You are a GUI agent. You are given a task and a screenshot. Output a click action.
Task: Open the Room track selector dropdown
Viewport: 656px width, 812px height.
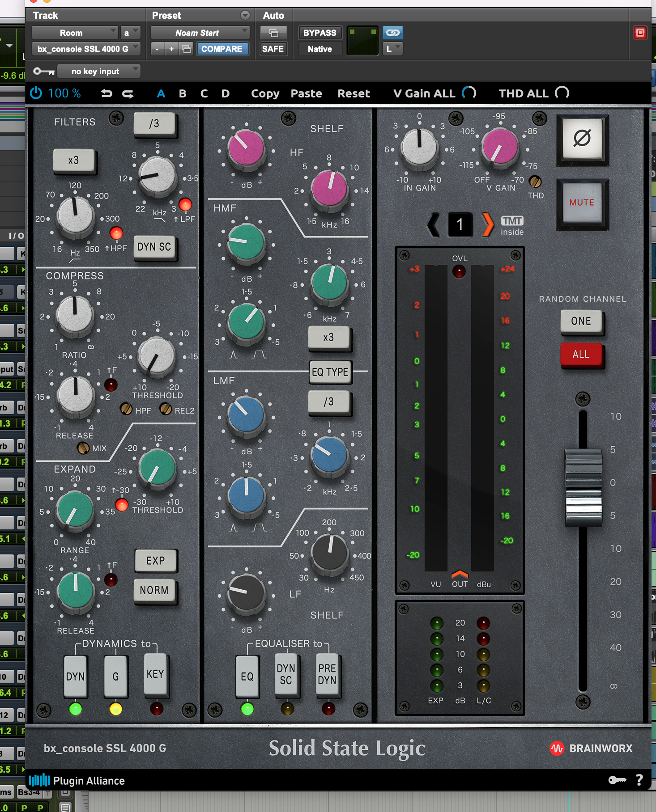tap(75, 33)
